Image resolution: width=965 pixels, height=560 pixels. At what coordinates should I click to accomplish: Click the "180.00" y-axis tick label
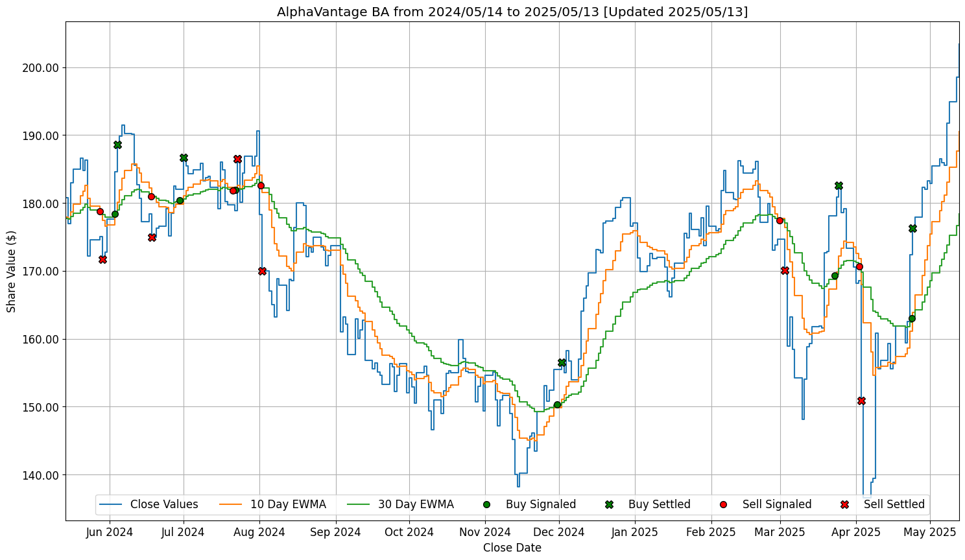click(42, 204)
